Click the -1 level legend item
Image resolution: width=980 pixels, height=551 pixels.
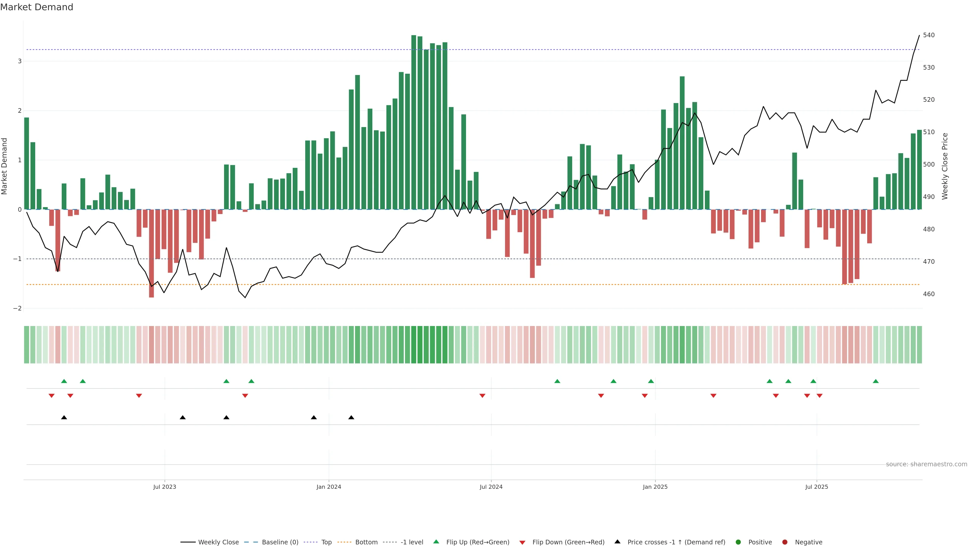click(x=412, y=542)
